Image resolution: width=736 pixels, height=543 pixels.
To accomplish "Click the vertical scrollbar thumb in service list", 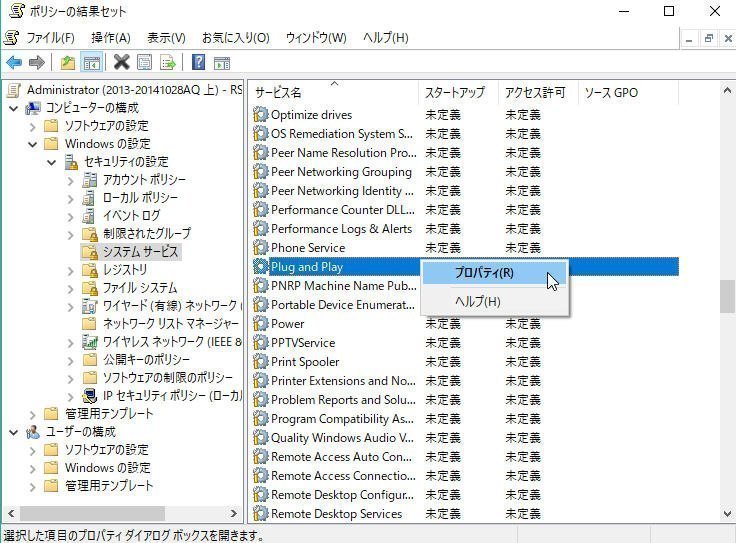I will [x=727, y=297].
